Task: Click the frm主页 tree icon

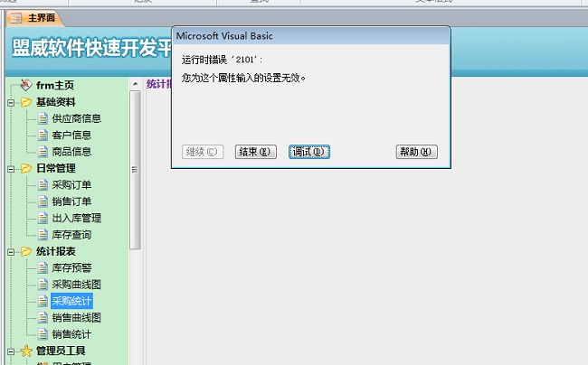Action: 25,85
